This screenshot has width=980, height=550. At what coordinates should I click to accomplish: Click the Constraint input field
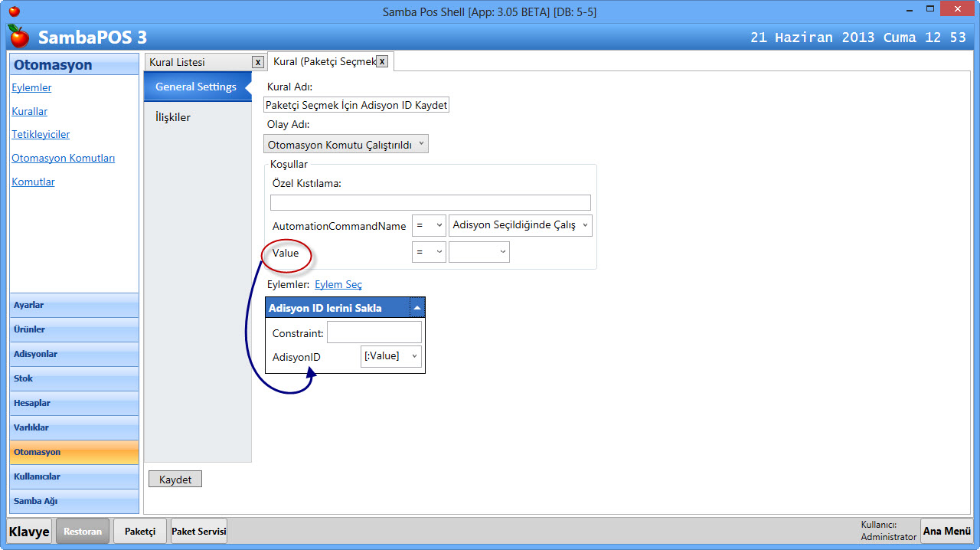[374, 332]
